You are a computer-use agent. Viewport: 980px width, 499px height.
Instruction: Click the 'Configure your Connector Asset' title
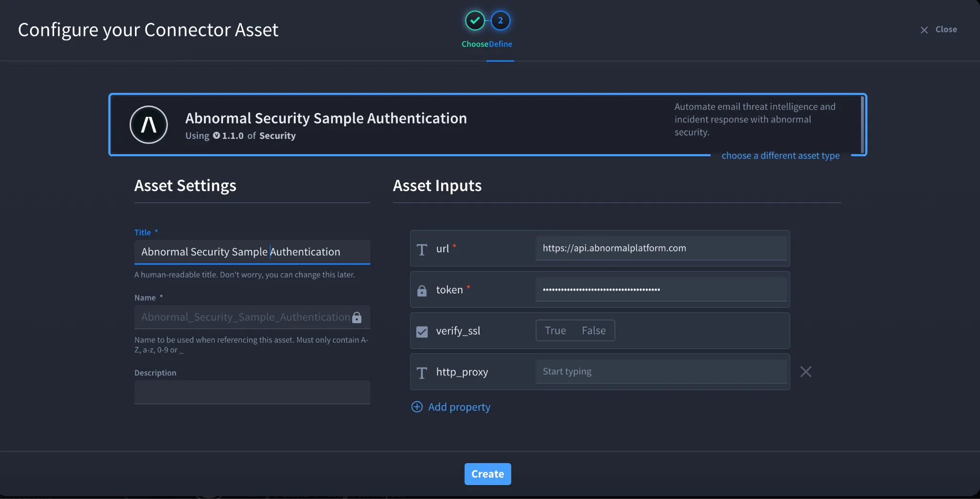(148, 30)
